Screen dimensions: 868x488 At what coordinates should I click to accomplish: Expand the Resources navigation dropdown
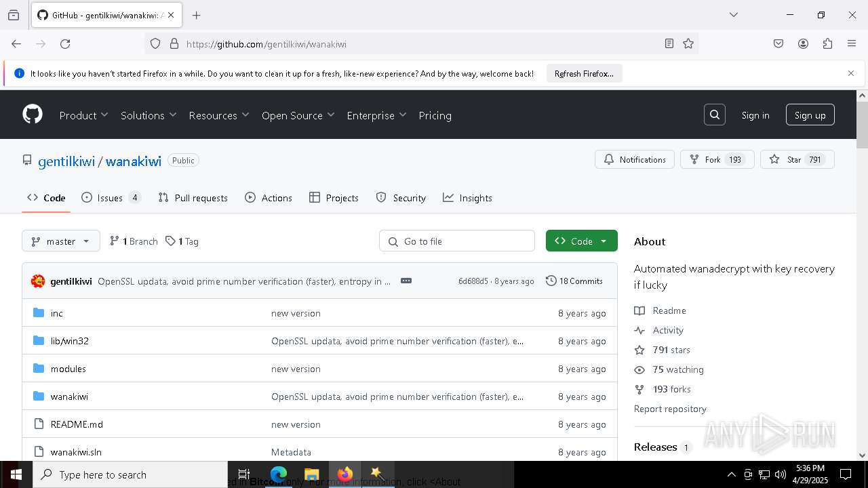[x=219, y=115]
